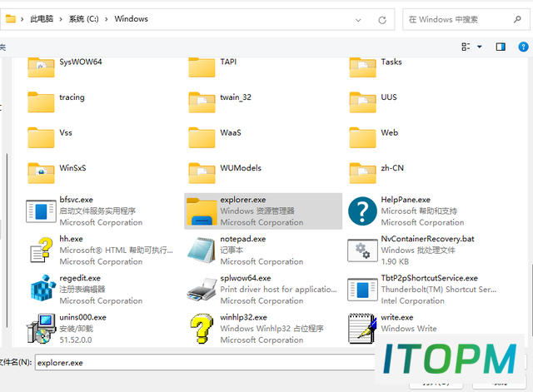Select the 'SysWOW64' folder name
Image resolution: width=533 pixels, height=392 pixels.
[x=81, y=62]
